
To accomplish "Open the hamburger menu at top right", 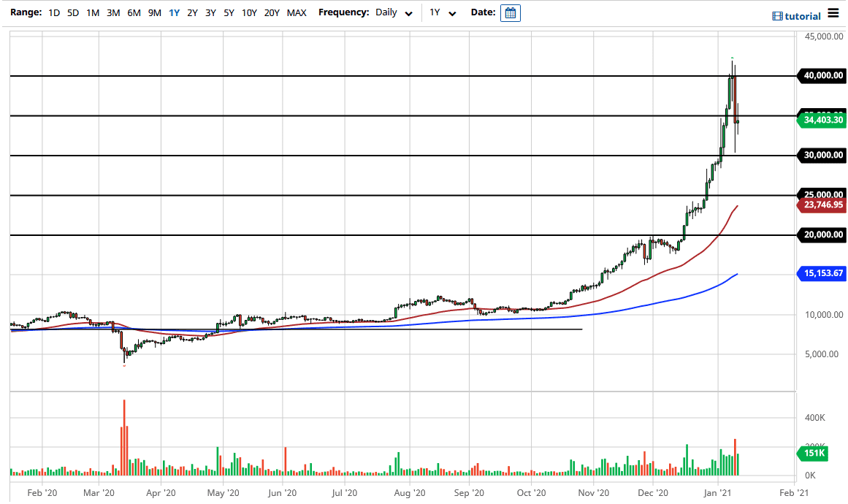I will click(x=835, y=12).
